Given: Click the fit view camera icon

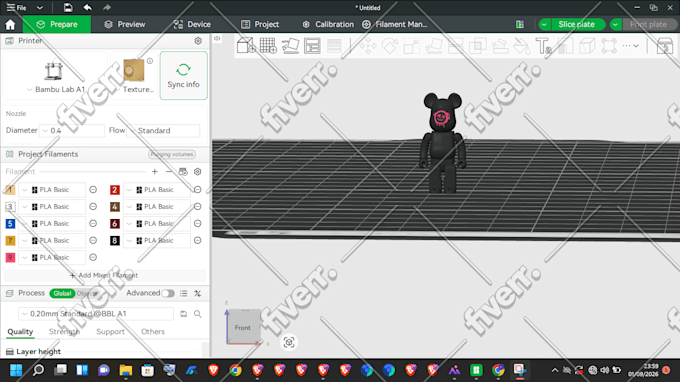Looking at the screenshot, I should coord(289,343).
